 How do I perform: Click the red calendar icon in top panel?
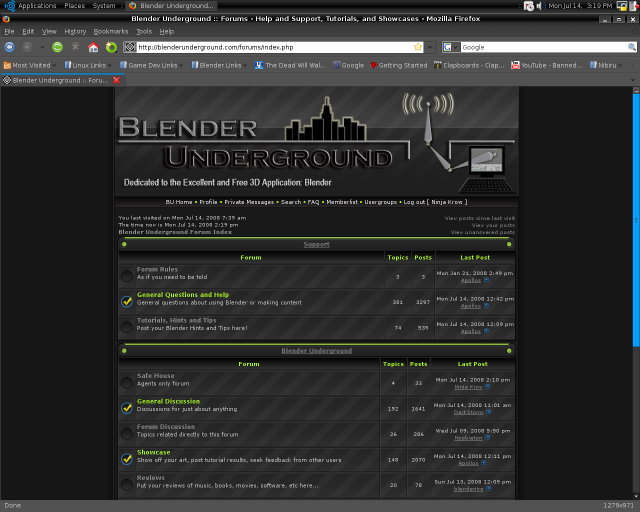(529, 6)
